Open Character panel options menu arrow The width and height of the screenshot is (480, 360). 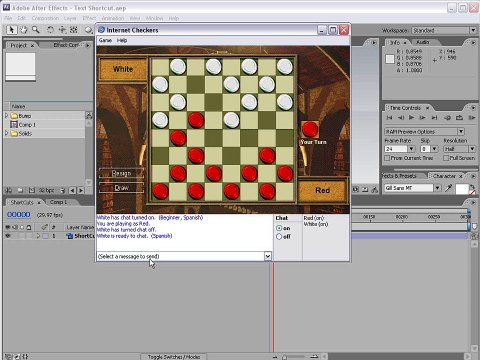(473, 176)
